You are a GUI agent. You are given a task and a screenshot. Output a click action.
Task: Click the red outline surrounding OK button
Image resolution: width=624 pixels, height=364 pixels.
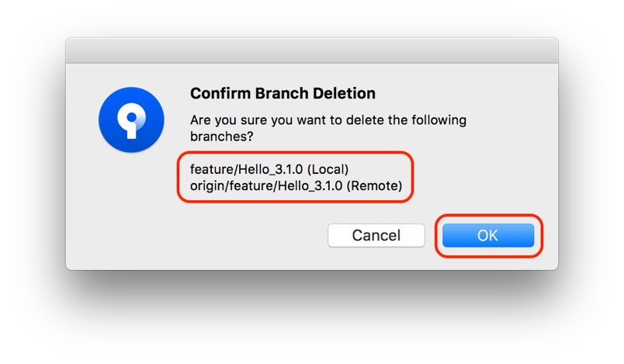click(489, 216)
